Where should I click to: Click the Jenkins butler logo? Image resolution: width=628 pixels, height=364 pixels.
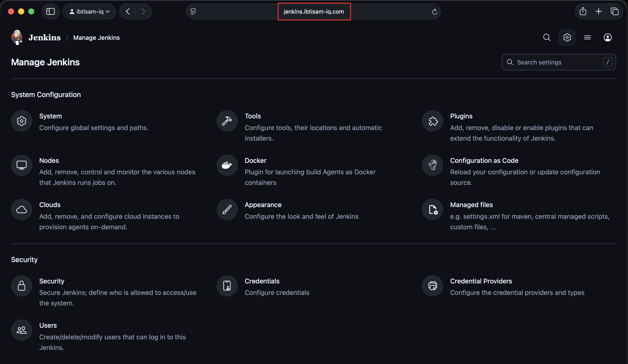pyautogui.click(x=17, y=37)
